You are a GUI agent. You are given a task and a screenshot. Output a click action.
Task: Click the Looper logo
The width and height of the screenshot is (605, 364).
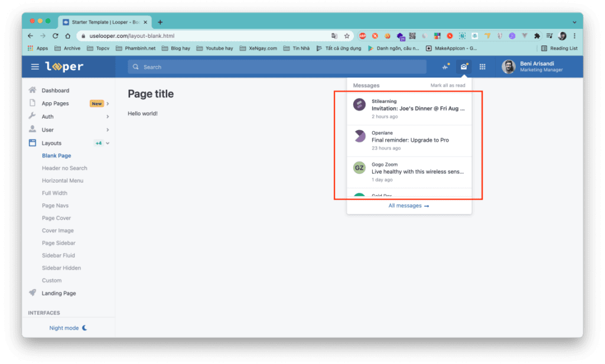point(64,66)
